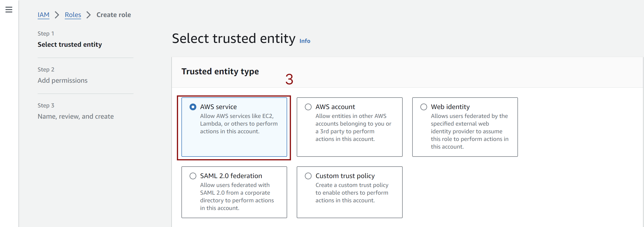
Task: Choose the AWS account radio option
Action: click(x=308, y=107)
